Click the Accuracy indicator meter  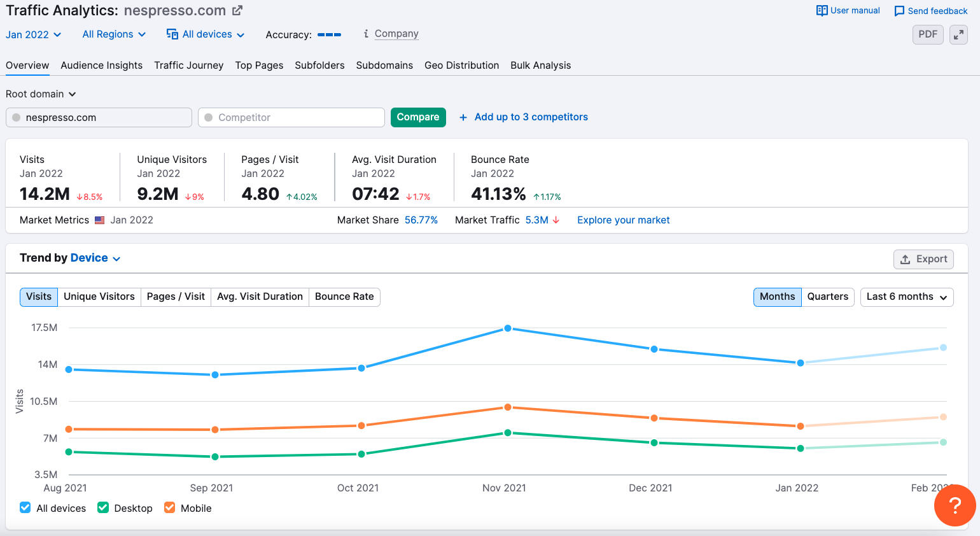point(330,34)
